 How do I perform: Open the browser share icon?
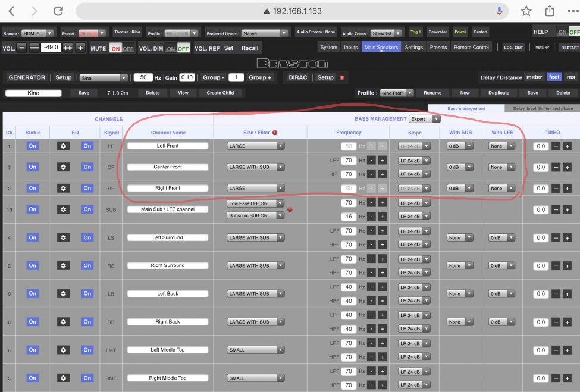point(550,11)
